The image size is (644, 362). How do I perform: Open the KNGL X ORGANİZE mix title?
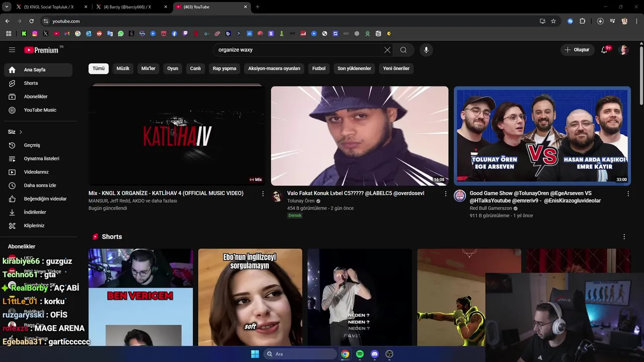point(166,193)
